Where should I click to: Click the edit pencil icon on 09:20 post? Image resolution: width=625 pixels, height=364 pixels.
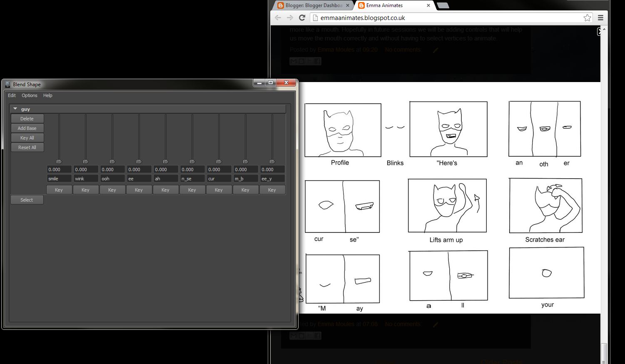436,50
